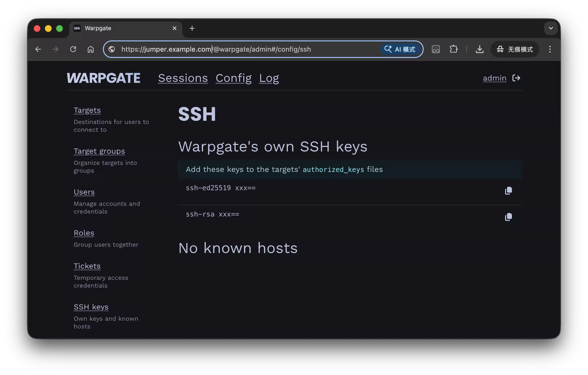This screenshot has width=588, height=375.
Task: Click the "Warpgate's own SSH keys" heading
Action: pyautogui.click(x=273, y=147)
